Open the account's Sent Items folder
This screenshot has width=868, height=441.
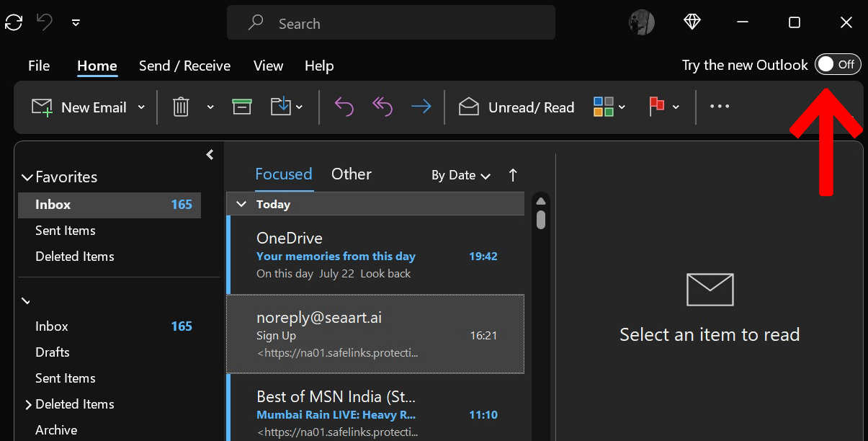coord(66,378)
